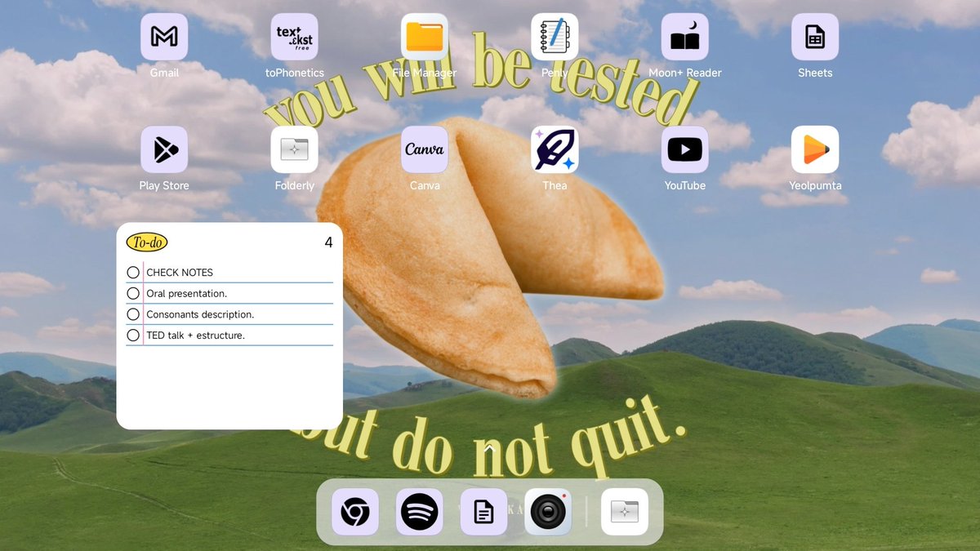The height and width of the screenshot is (551, 980).
Task: Open Chrome from the dock
Action: click(x=355, y=512)
